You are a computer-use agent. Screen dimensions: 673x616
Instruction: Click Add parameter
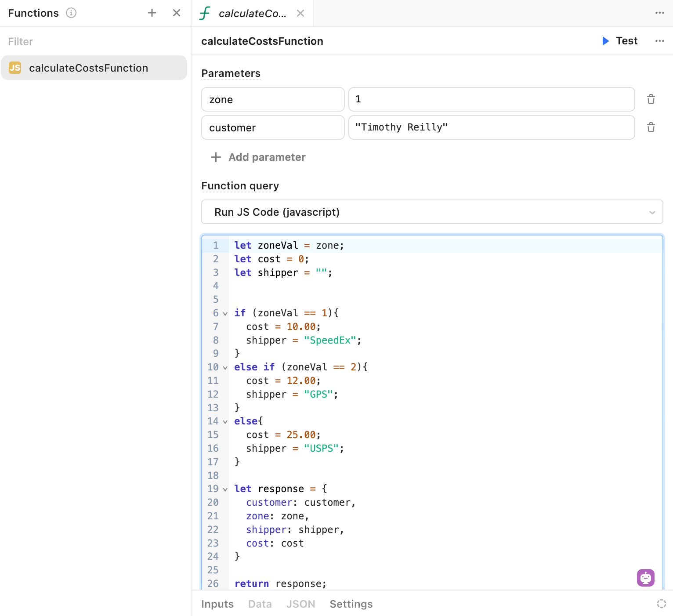click(x=258, y=157)
